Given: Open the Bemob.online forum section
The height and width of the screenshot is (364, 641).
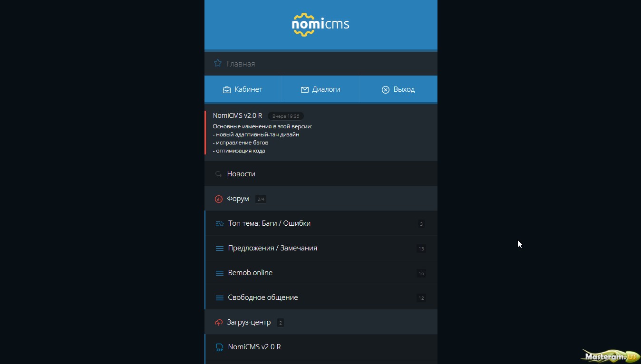Looking at the screenshot, I should [x=250, y=273].
